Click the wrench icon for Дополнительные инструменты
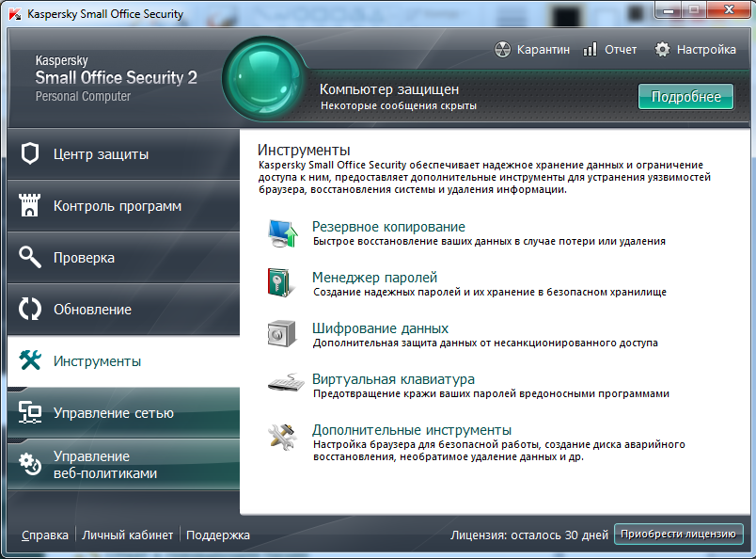Screen dimensions: 756x559 pos(282,437)
